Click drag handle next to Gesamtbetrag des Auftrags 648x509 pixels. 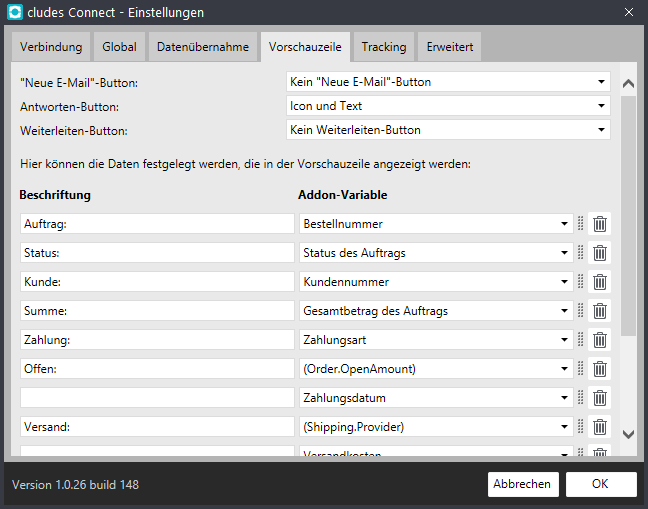[x=581, y=310]
